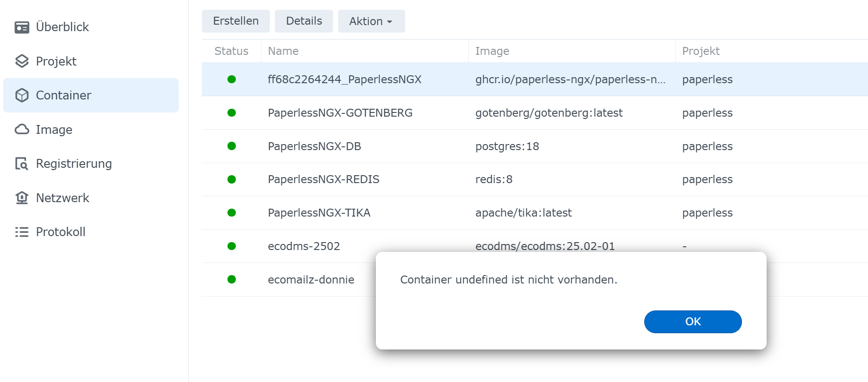Go to the Netzwerk menu label
Image resolution: width=868 pixels, height=382 pixels.
pyautogui.click(x=62, y=198)
